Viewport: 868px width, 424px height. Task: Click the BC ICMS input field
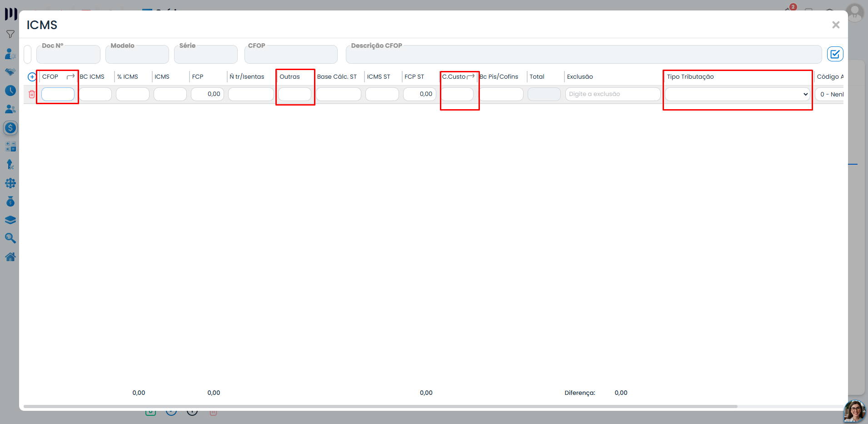click(x=95, y=94)
